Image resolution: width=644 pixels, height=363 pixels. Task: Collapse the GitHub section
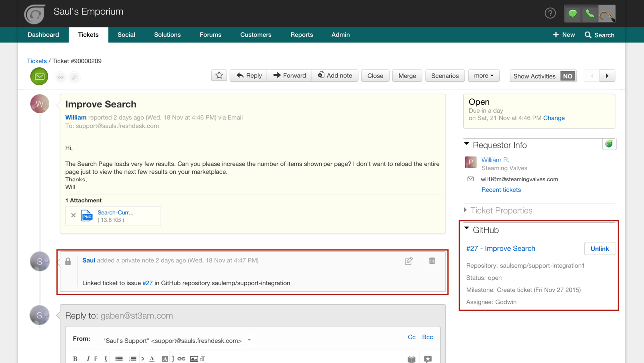point(467,229)
